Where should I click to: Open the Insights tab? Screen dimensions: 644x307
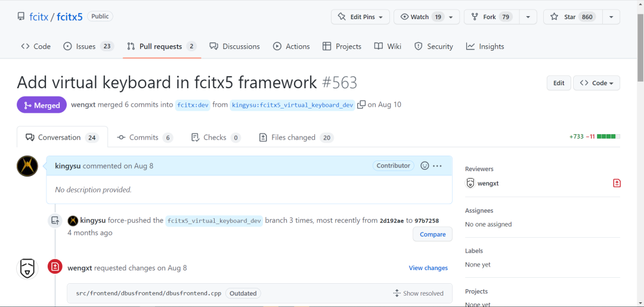[485, 46]
